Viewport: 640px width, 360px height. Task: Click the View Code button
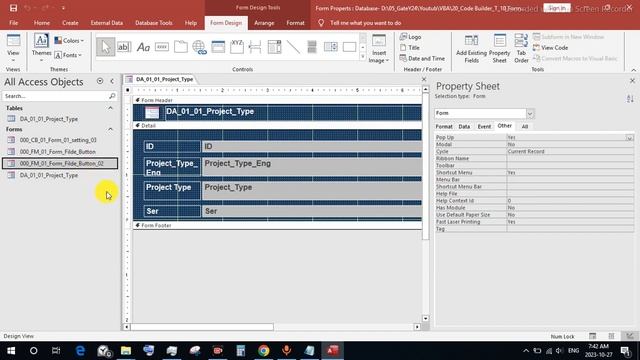point(550,48)
